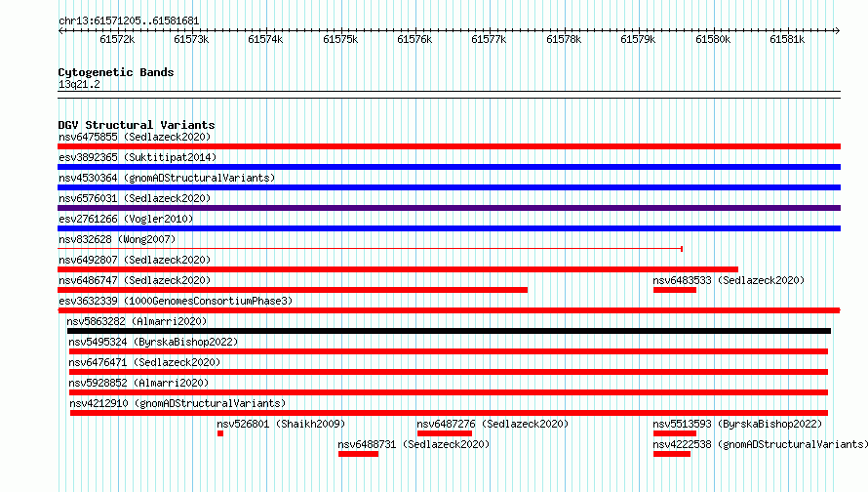Select the red nsv5495324 variant bar
This screenshot has height=492, width=868.
click(449, 351)
